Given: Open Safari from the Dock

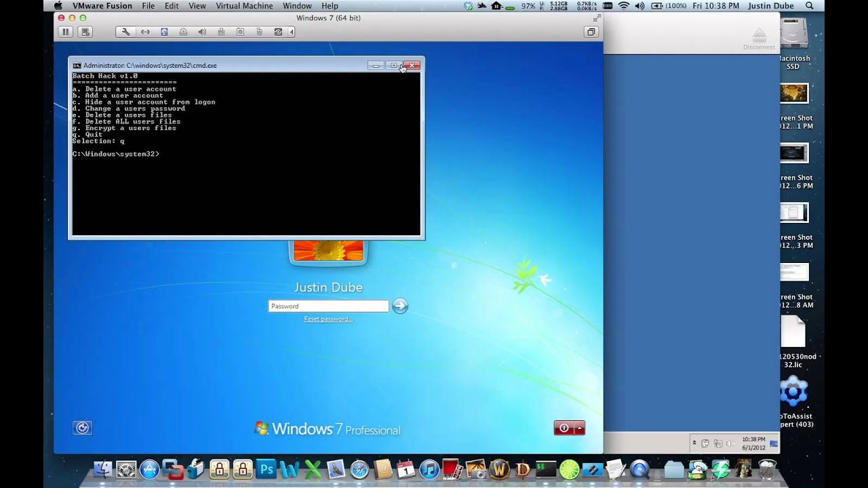Looking at the screenshot, I should coord(359,469).
